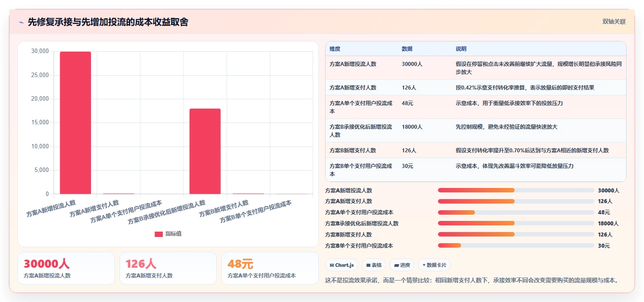Select the 进度 chip
The image size is (644, 302).
click(x=402, y=265)
